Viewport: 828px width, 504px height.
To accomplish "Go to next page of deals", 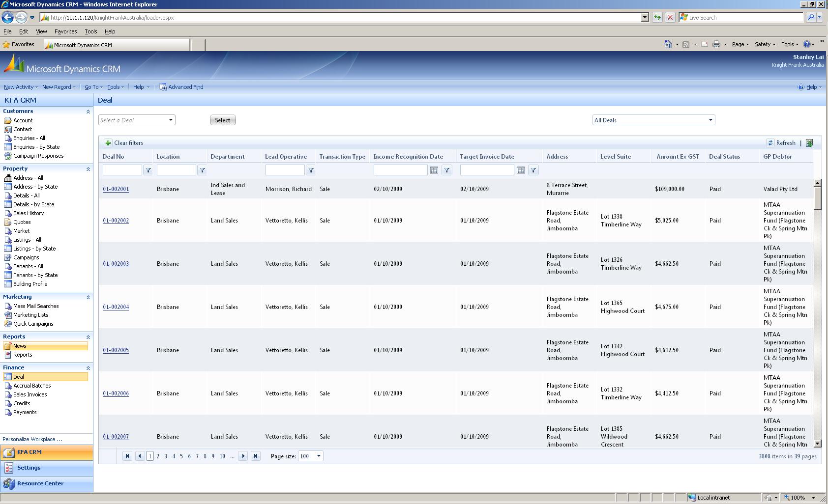I will (x=243, y=456).
